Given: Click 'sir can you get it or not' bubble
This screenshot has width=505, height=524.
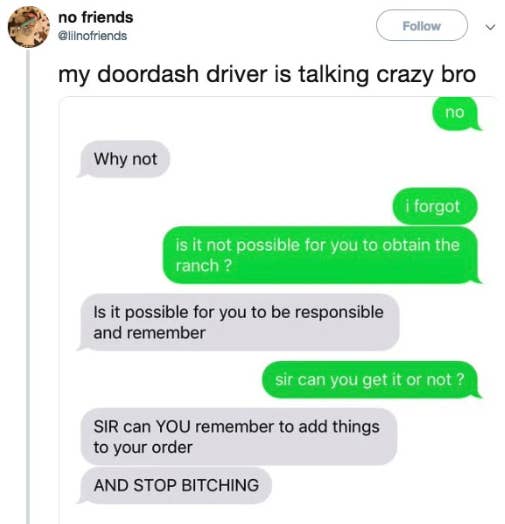Looking at the screenshot, I should 371,380.
